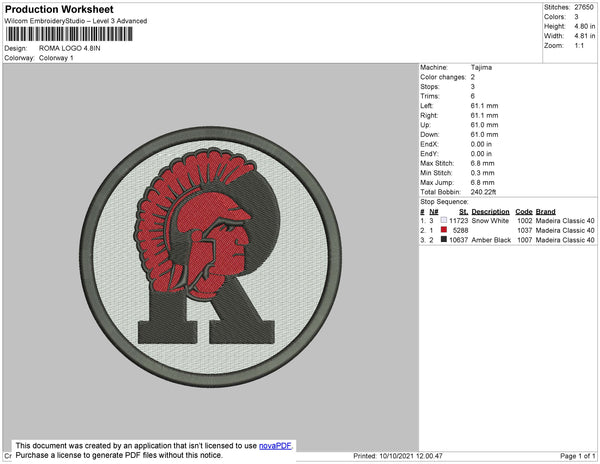Viewport: 600px width, 464px height.
Task: Click the Amber Black description text
Action: pos(491,240)
